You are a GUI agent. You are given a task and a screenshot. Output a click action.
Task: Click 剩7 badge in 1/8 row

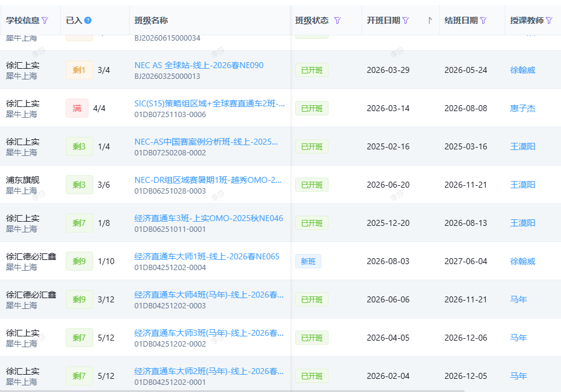point(79,223)
